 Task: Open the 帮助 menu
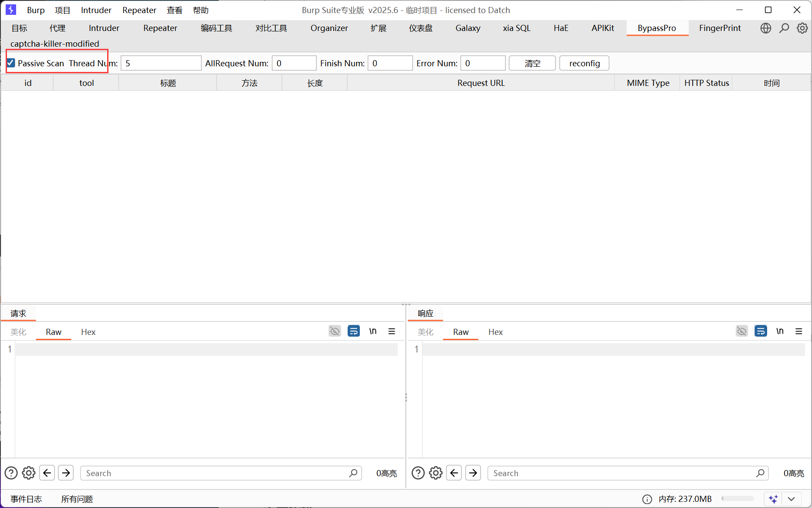201,10
